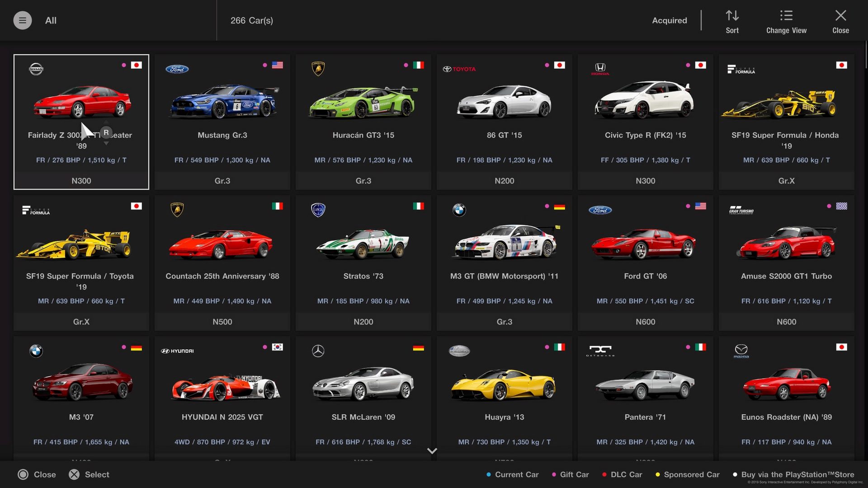Click Buy via the PlayStation Store legend
This screenshot has height=488, width=868.
point(794,474)
